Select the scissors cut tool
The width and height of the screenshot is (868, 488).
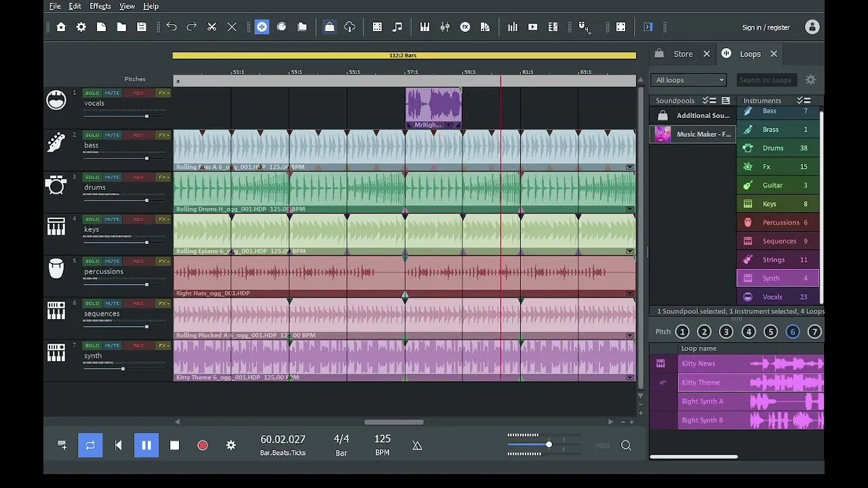click(212, 27)
